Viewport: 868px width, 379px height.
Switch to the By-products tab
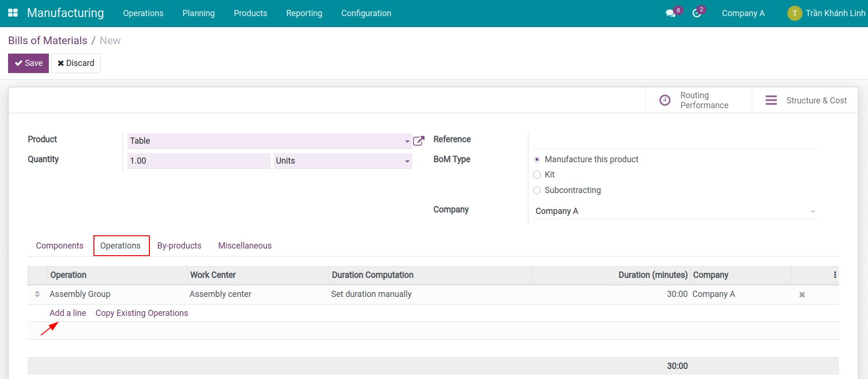click(x=179, y=246)
